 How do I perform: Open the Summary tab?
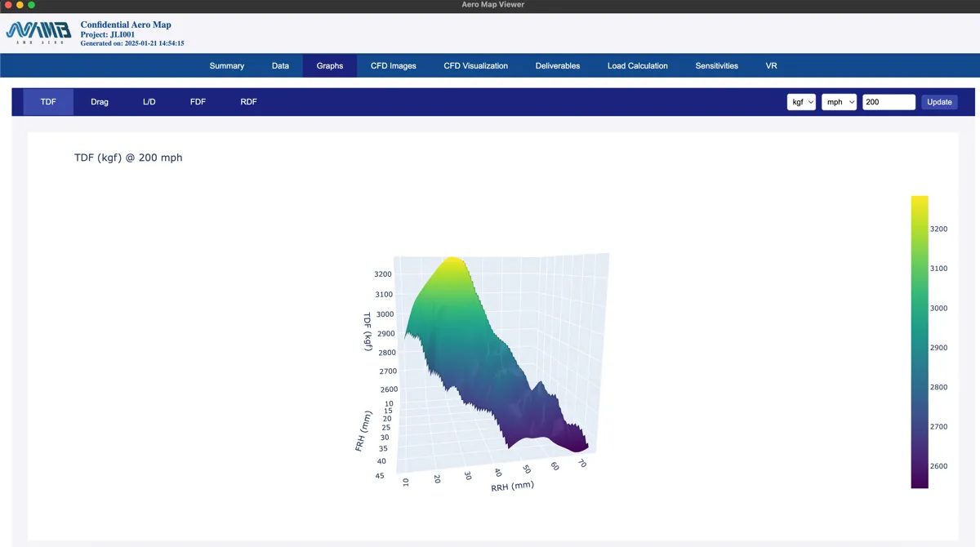pyautogui.click(x=226, y=66)
